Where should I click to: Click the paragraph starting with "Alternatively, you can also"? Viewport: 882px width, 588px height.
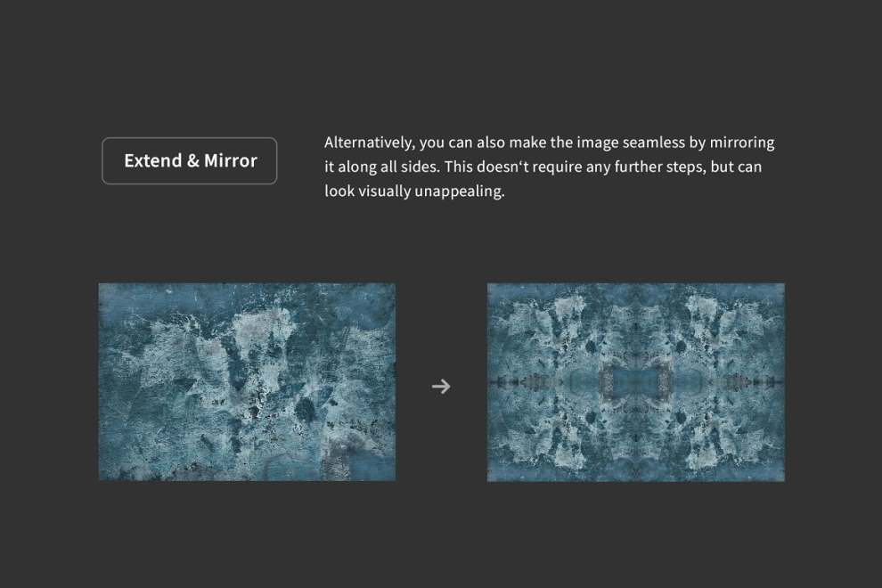click(x=550, y=167)
